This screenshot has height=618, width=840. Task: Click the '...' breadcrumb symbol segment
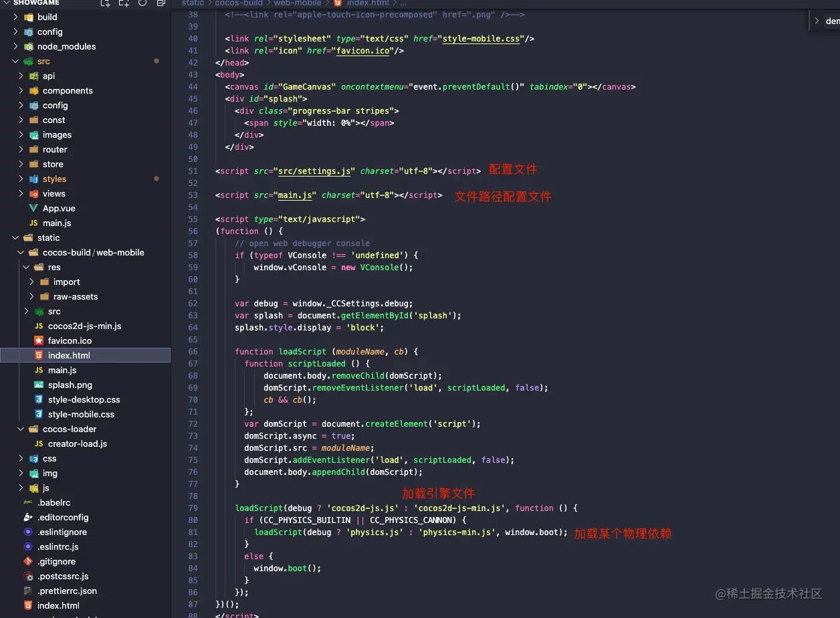(x=403, y=3)
